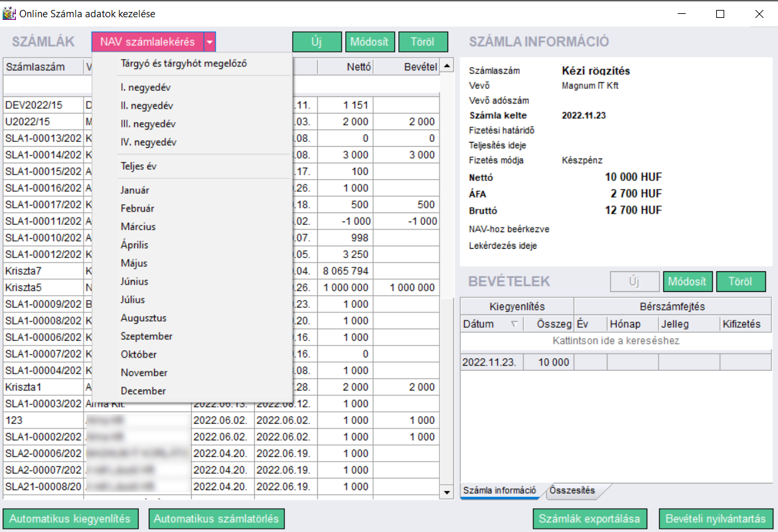Select 'Teljes év' menu entry
This screenshot has height=532, width=778.
(x=139, y=166)
